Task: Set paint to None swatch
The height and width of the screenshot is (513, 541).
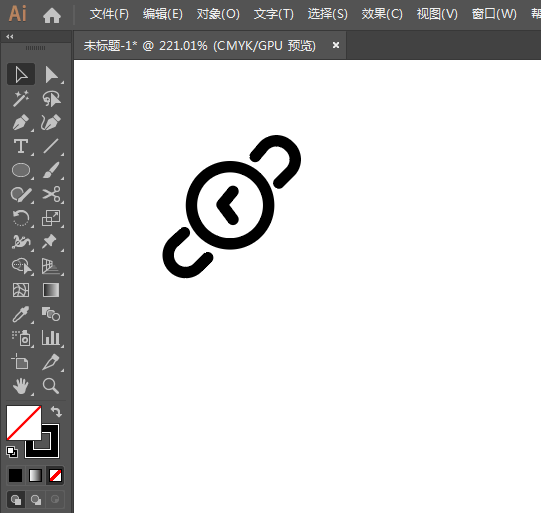Action: pyautogui.click(x=55, y=475)
